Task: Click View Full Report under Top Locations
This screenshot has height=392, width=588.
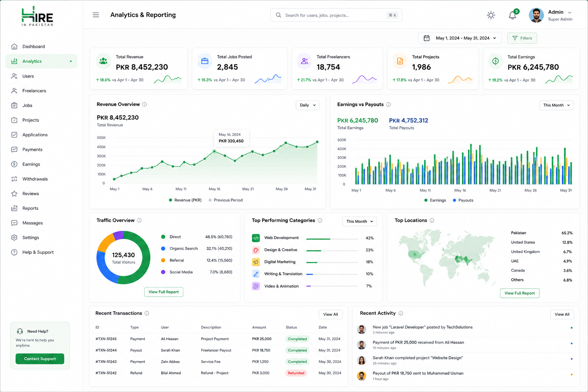Action: [519, 293]
